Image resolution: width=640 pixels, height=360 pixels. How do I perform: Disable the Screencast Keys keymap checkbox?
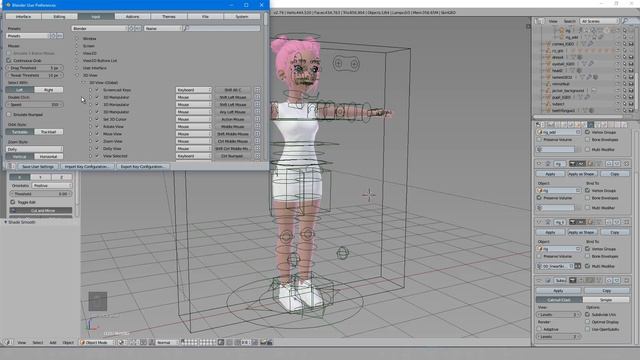[x=97, y=90]
